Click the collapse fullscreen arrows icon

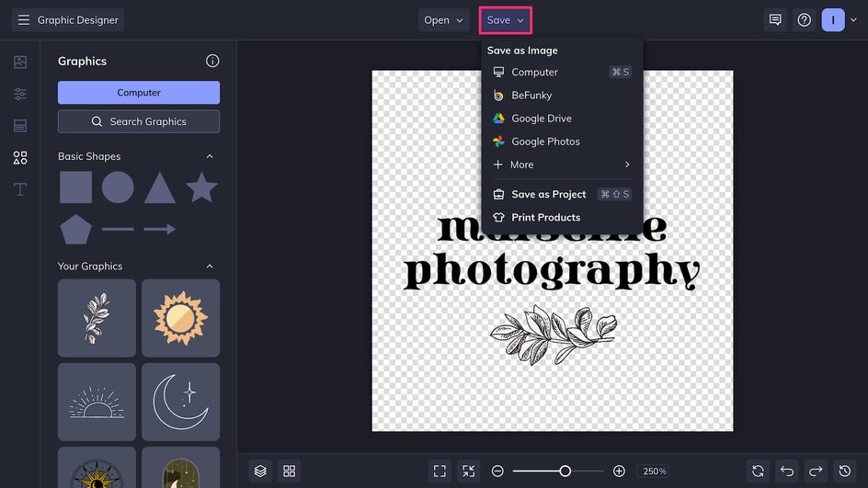468,471
